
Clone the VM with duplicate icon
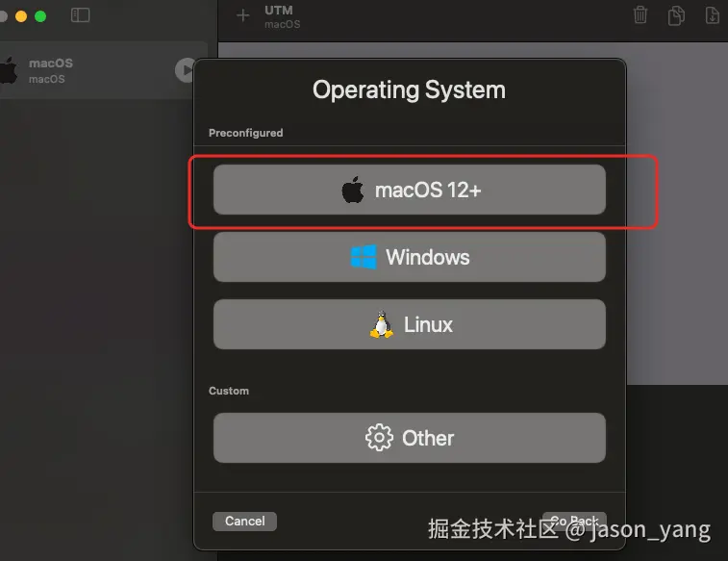[x=676, y=15]
